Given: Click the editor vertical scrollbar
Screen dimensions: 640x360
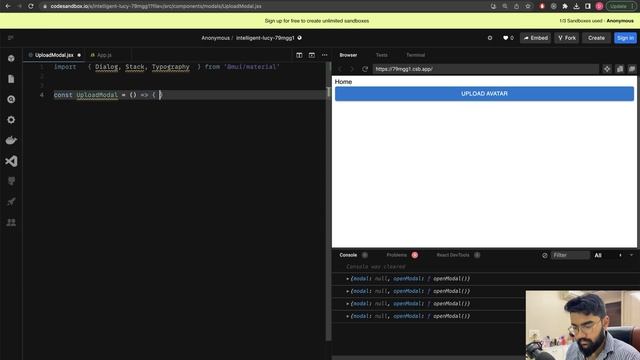Looking at the screenshot, I should [x=328, y=202].
